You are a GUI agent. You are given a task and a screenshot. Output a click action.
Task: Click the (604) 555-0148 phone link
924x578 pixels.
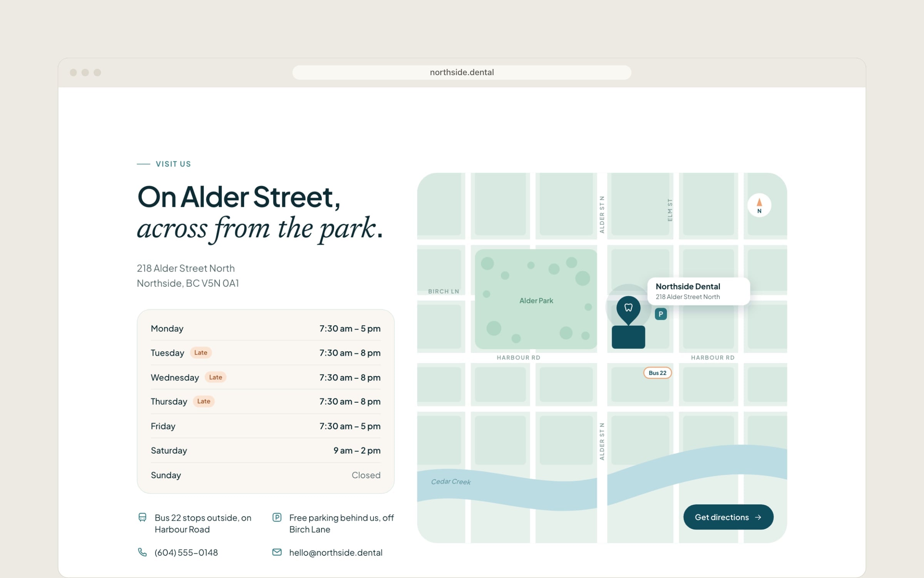click(x=186, y=553)
